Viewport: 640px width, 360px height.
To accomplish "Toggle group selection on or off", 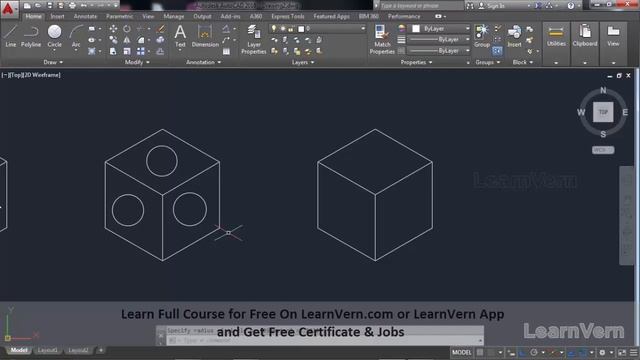I will pos(497,51).
